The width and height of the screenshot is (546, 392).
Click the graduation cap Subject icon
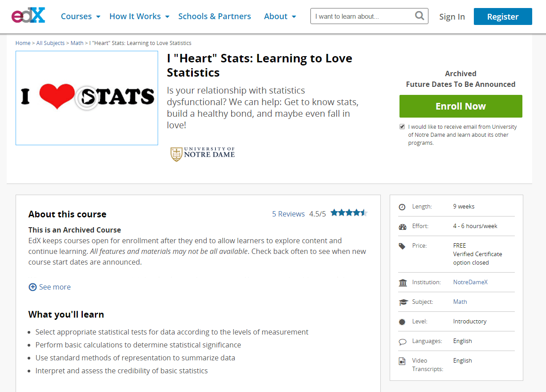(x=403, y=302)
